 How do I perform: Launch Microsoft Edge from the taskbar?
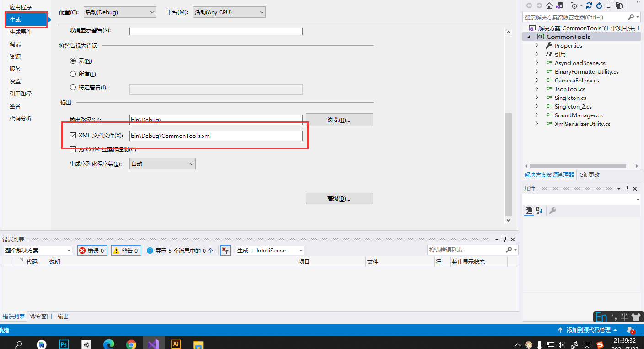[x=109, y=344]
